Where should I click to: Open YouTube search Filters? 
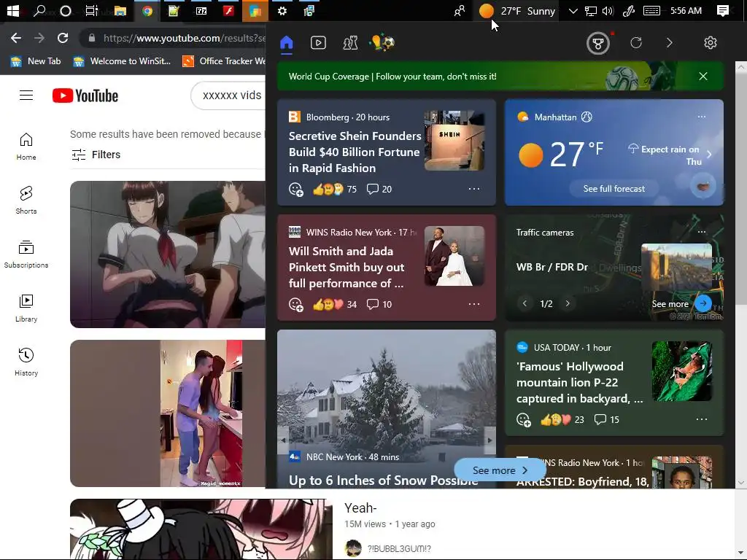(96, 155)
